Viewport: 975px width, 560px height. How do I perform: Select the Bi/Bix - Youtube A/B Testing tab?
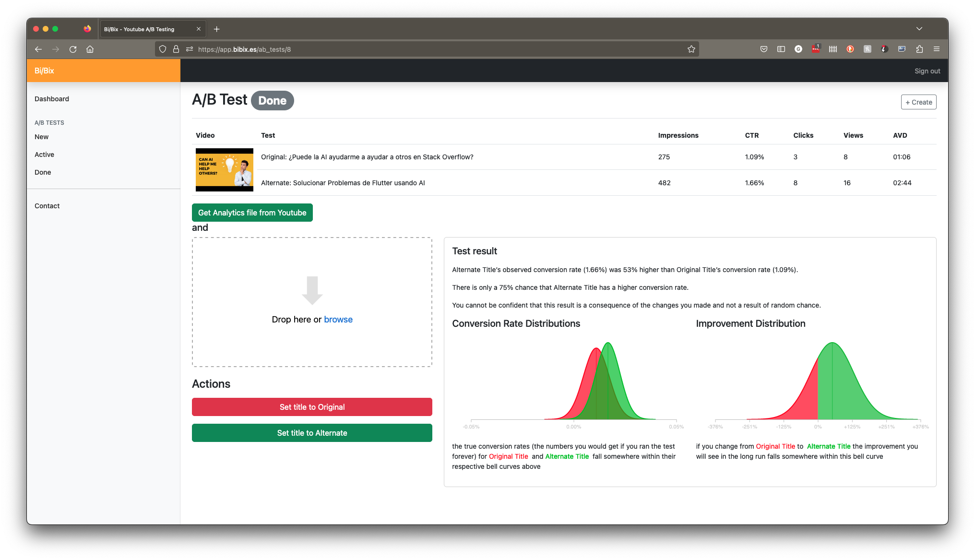click(x=153, y=29)
